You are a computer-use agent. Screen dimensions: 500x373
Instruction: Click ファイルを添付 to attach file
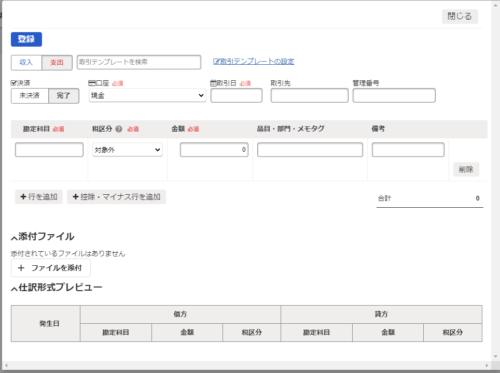click(x=51, y=268)
